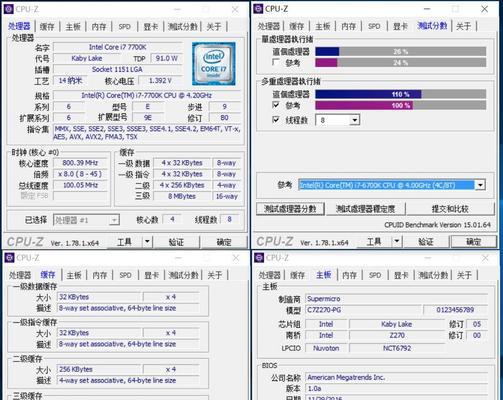Select 处理器 tab in cache window
The width and height of the screenshot is (503, 400).
tap(20, 275)
